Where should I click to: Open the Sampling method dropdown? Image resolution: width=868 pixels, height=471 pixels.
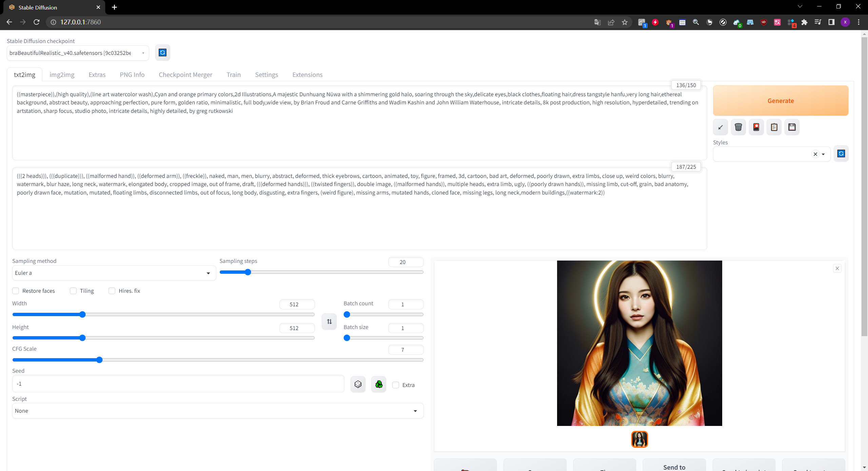114,273
